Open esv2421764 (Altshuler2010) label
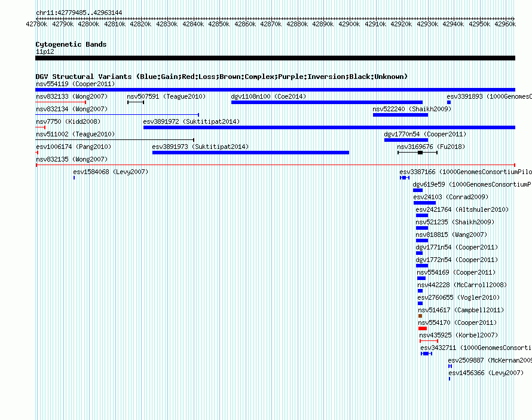 click(x=462, y=209)
